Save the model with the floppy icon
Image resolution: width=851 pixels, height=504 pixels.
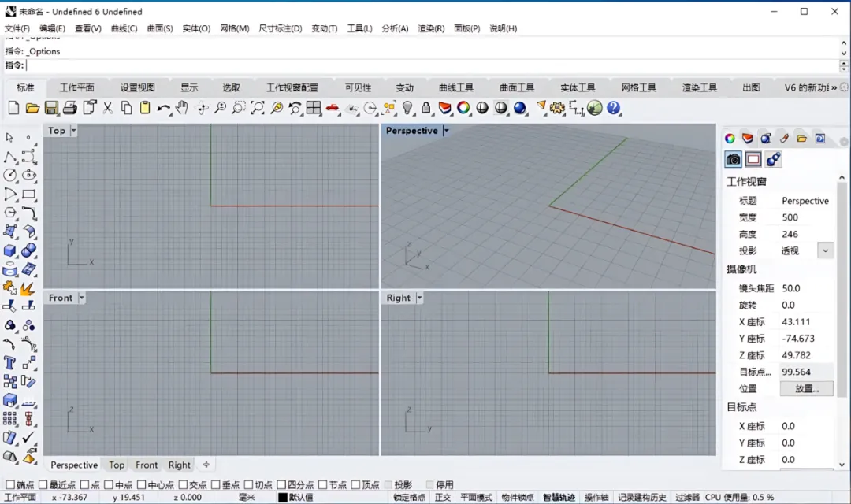coord(51,108)
